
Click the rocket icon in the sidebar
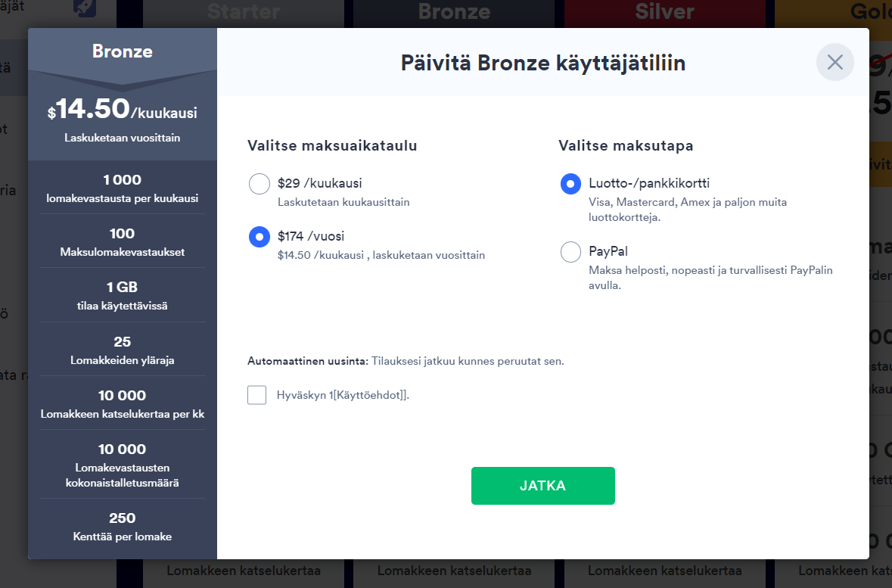84,8
